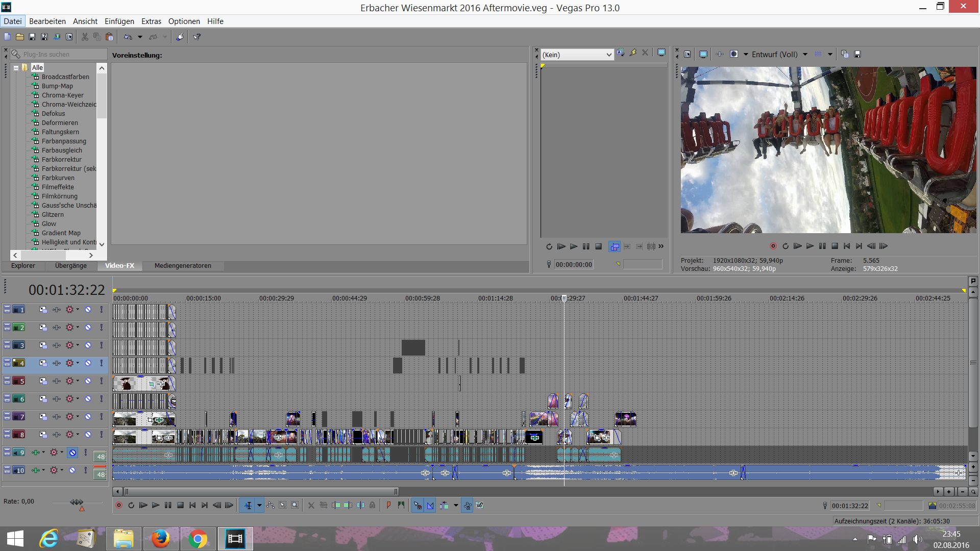980x551 pixels.
Task: Open Track FX on track 3
Action: 57,345
